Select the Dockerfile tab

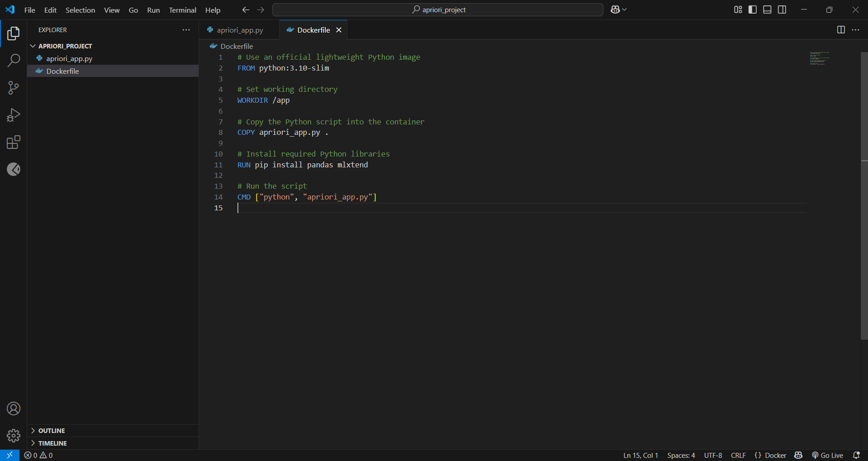pos(313,30)
